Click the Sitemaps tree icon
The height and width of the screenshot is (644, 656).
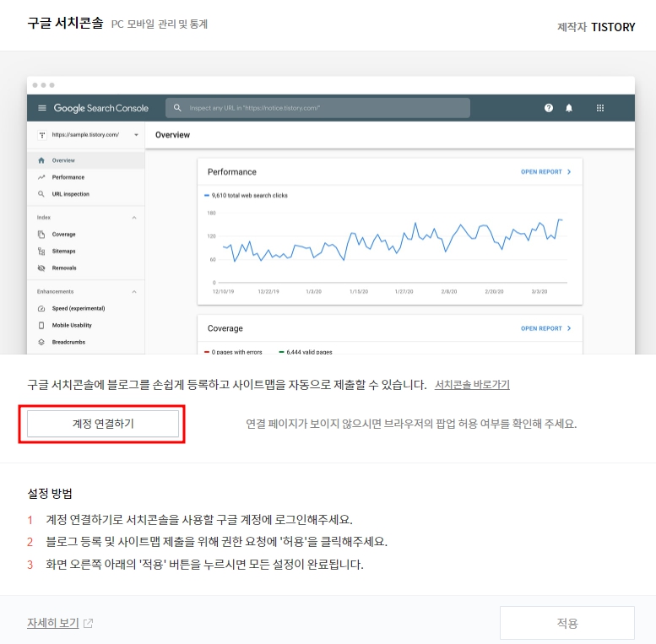(x=41, y=251)
